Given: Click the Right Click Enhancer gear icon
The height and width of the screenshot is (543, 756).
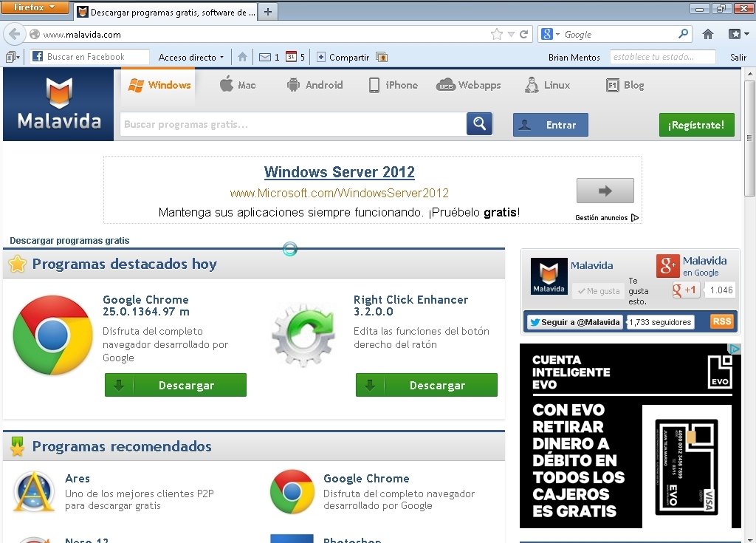Looking at the screenshot, I should coord(303,335).
